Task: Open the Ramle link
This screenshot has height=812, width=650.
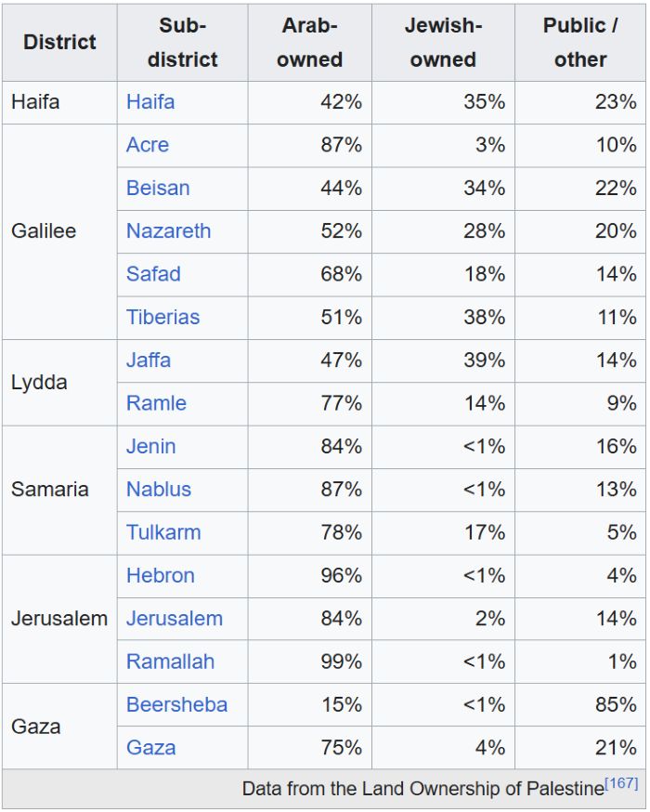Action: tap(156, 403)
